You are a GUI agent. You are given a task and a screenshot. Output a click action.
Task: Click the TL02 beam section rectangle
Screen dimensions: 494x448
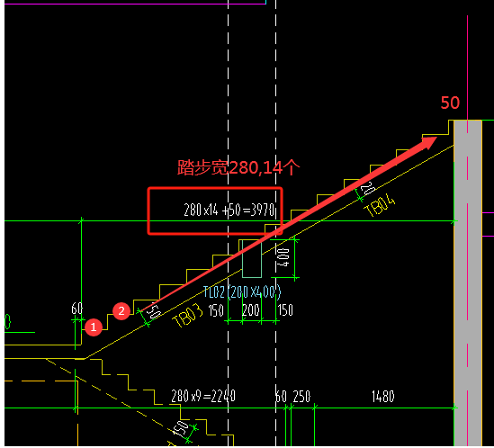click(252, 259)
